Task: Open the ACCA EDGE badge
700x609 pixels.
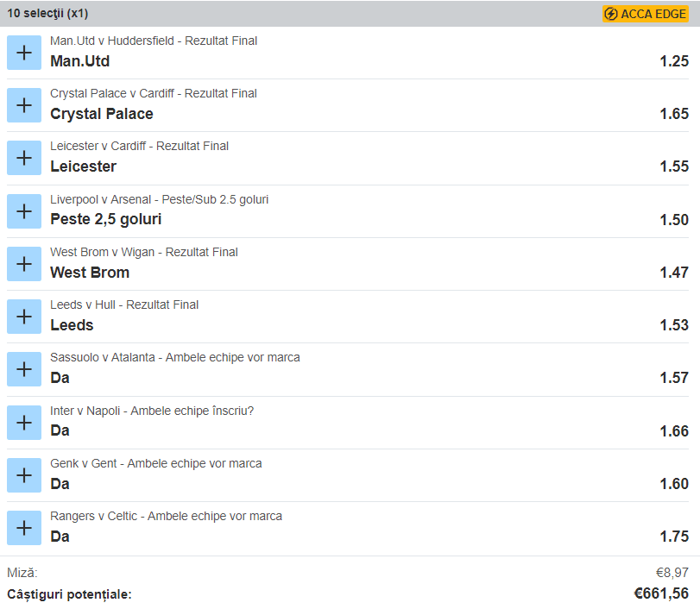Action: tap(646, 14)
